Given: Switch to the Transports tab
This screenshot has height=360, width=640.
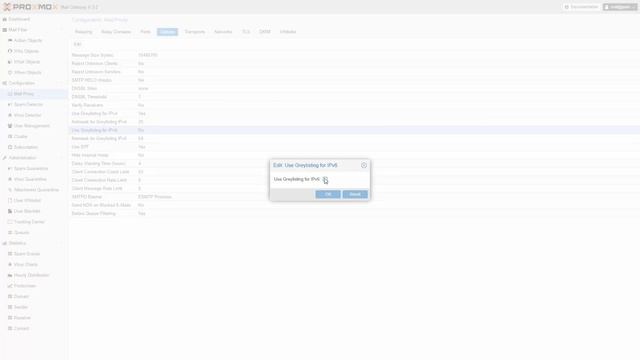Looking at the screenshot, I should tap(195, 32).
